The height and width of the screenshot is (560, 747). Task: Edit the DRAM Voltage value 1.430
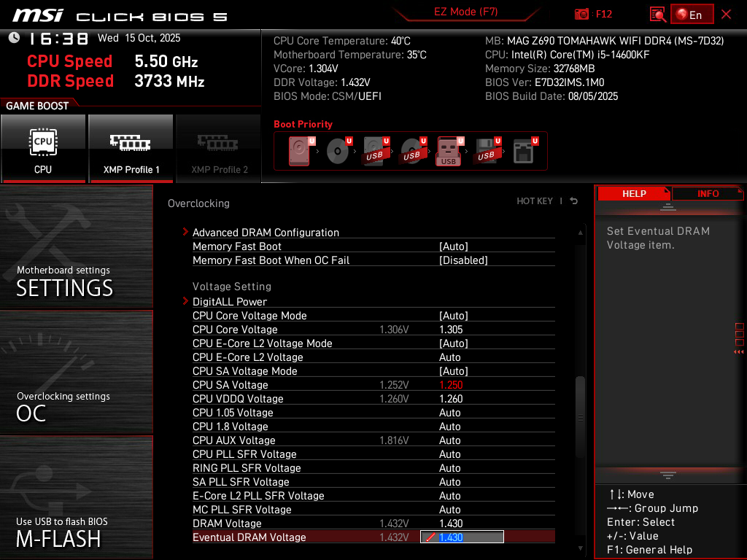pyautogui.click(x=451, y=523)
